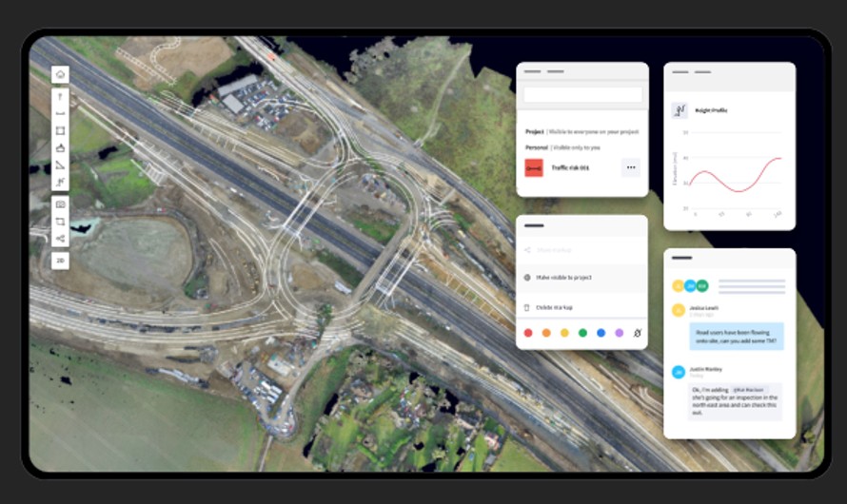This screenshot has width=847, height=504.
Task: Choose the green color swatch
Action: 582,333
